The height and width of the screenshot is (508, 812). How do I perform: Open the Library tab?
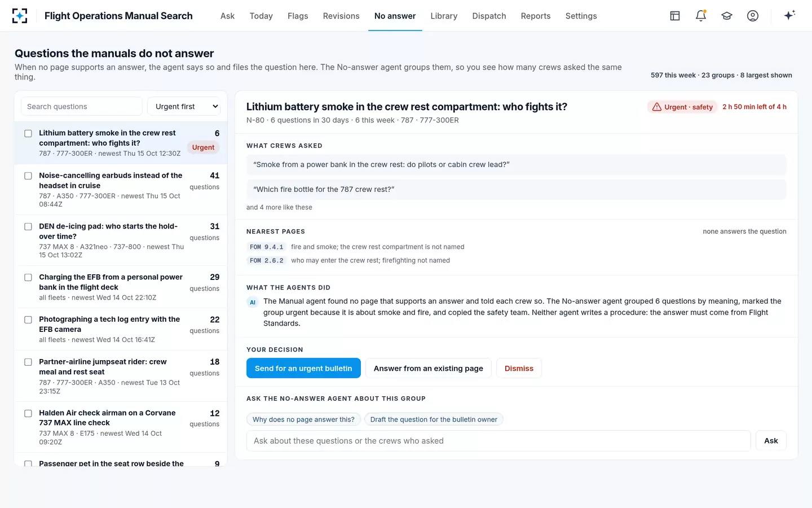(x=444, y=16)
